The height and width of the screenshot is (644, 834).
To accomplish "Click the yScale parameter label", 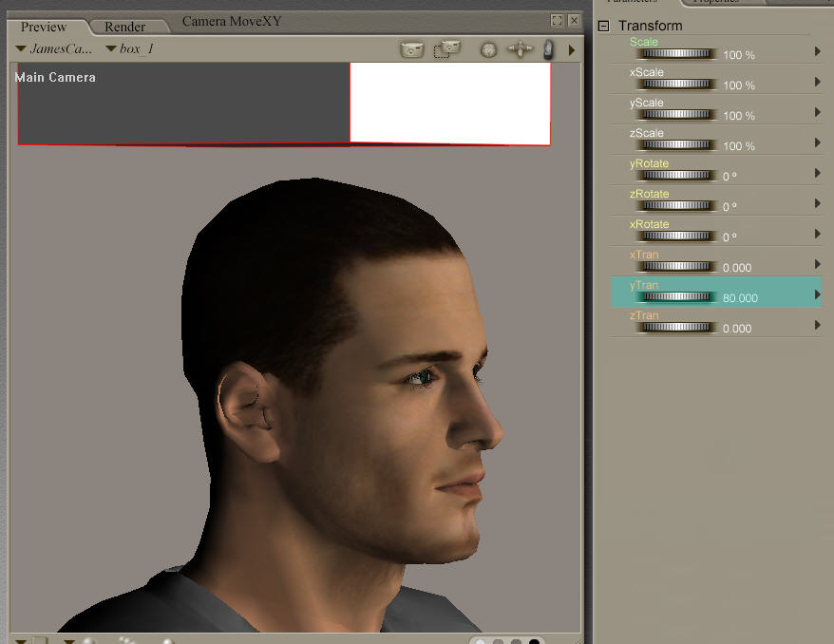I will pos(646,102).
